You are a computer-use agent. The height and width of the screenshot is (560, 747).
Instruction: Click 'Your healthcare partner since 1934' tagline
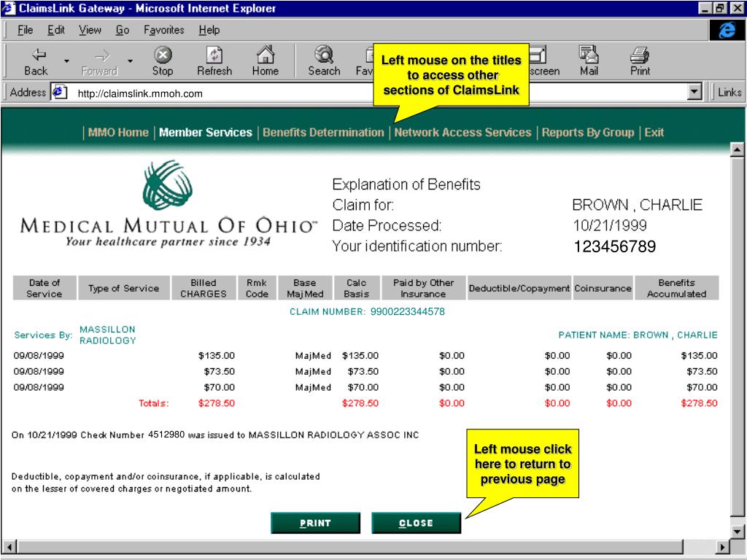point(169,241)
